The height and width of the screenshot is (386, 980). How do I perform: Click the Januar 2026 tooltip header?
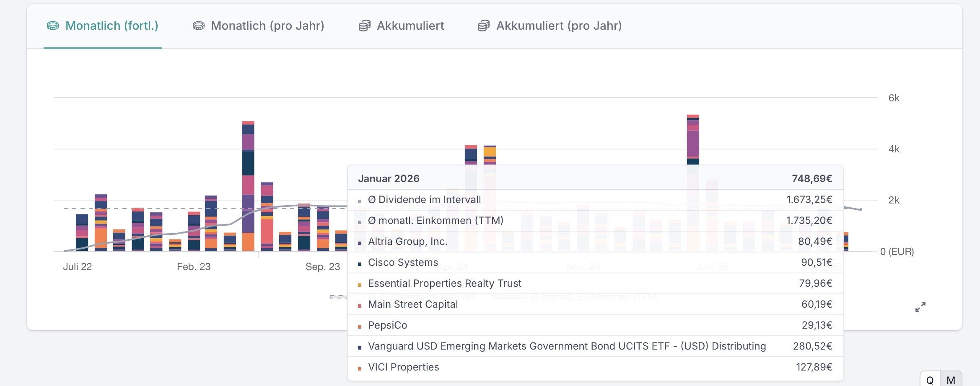coord(389,179)
